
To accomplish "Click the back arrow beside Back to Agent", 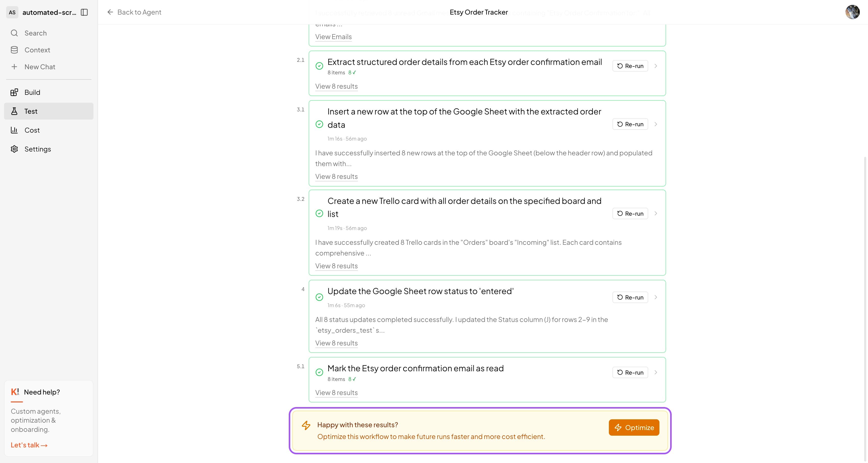I will click(x=111, y=12).
